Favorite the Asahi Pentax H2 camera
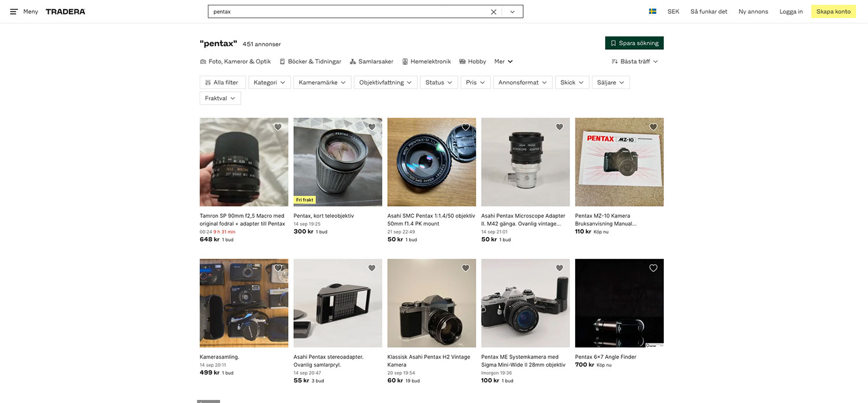This screenshot has height=403, width=868. [x=466, y=268]
